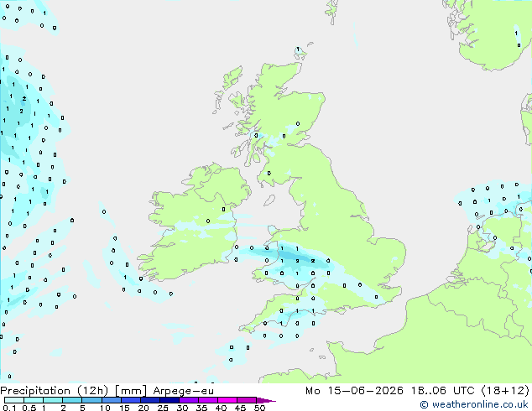
Task: Click the purple arrow end of legend
Action: pyautogui.click(x=266, y=400)
